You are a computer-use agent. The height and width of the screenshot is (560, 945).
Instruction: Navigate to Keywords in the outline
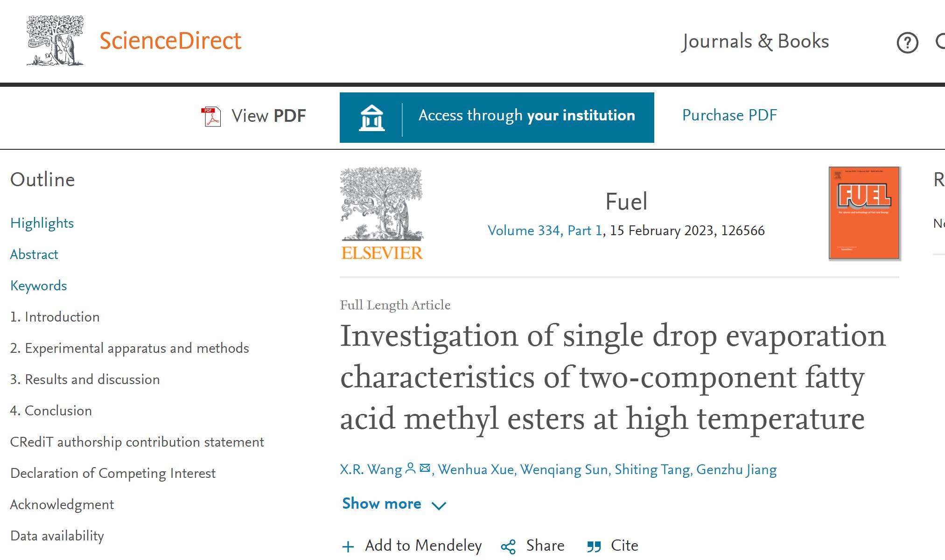point(38,286)
